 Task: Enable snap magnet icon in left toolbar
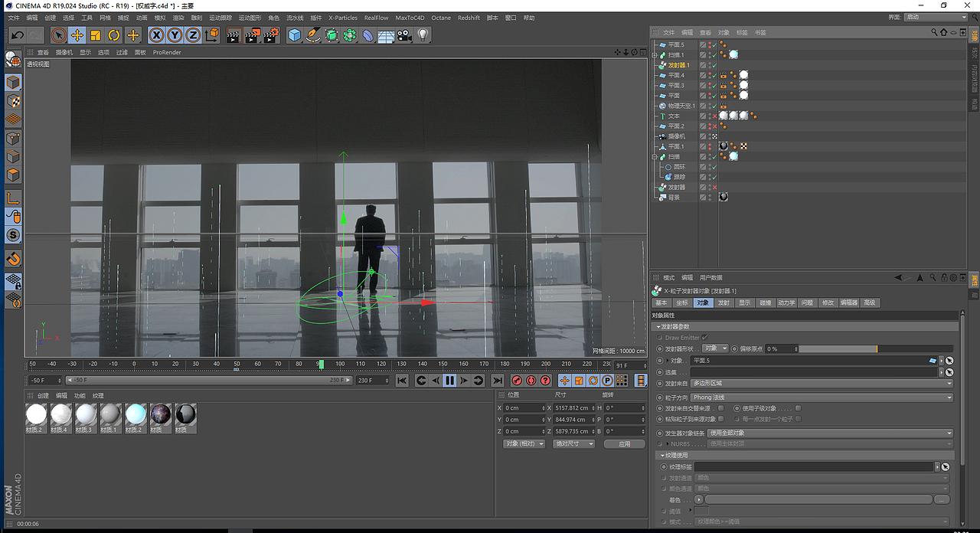point(13,260)
